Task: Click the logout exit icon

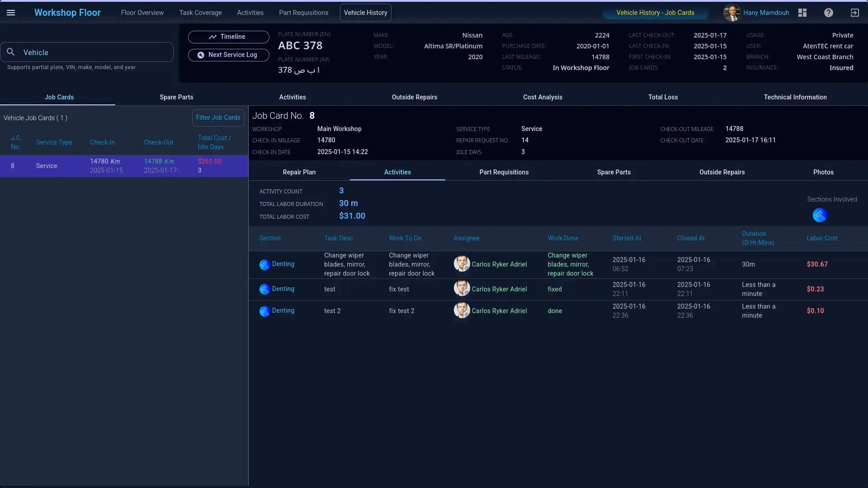Action: pyautogui.click(x=854, y=13)
